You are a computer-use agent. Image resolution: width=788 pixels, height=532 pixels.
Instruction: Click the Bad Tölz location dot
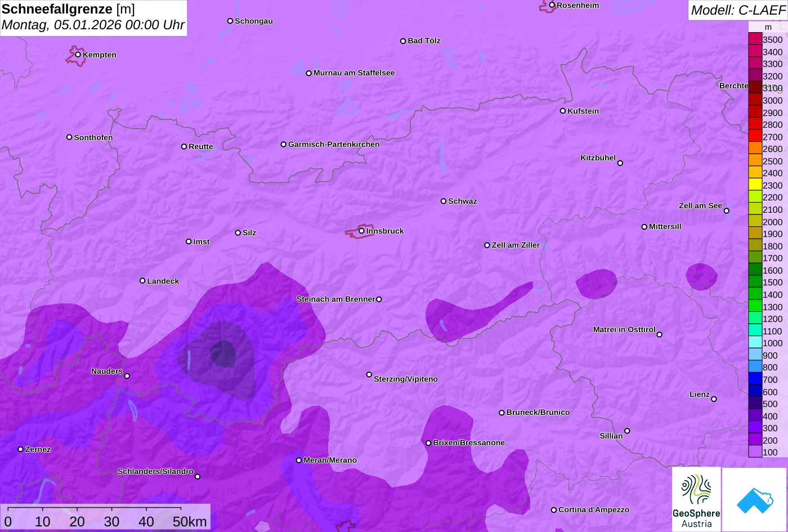pyautogui.click(x=403, y=41)
